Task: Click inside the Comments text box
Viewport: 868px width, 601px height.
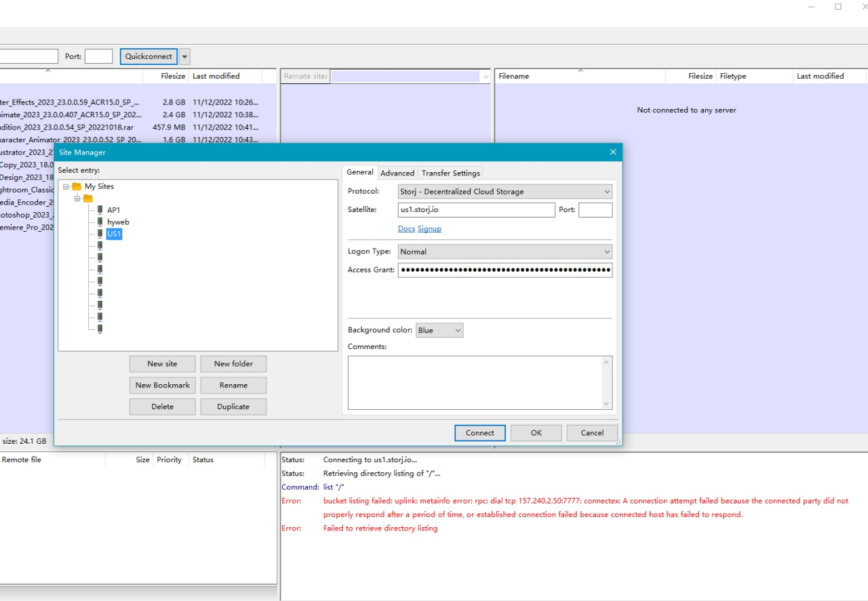Action: 474,383
